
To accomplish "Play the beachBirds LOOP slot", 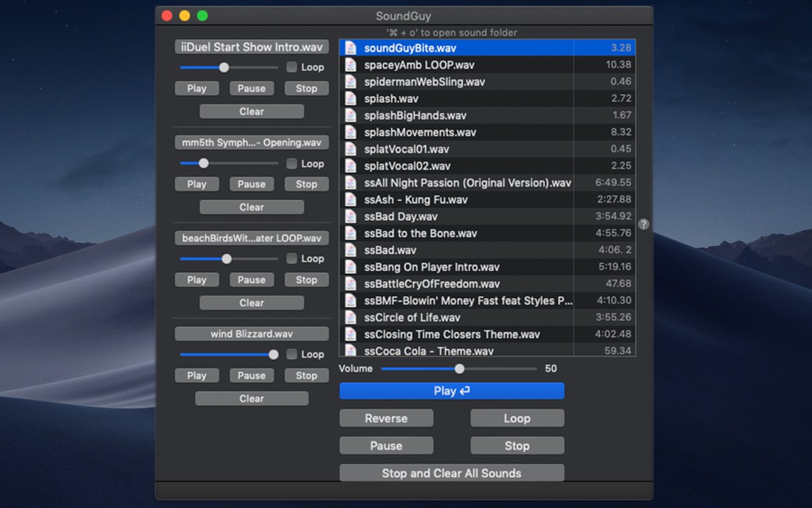I will coord(197,280).
